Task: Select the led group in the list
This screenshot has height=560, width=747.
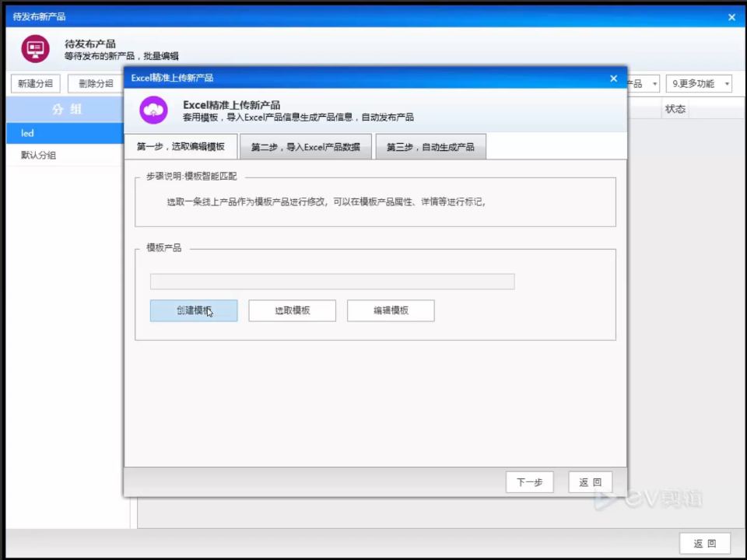Action: (65, 133)
